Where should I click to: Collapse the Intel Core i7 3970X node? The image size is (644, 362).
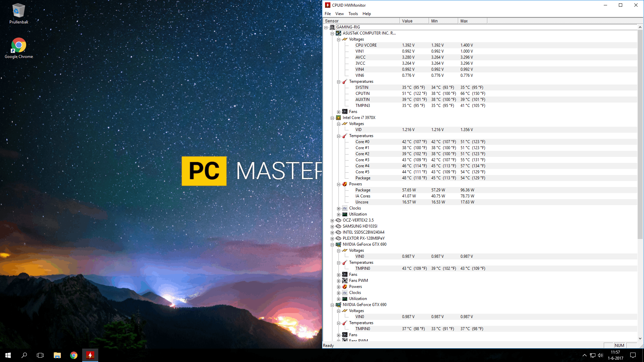pos(332,118)
